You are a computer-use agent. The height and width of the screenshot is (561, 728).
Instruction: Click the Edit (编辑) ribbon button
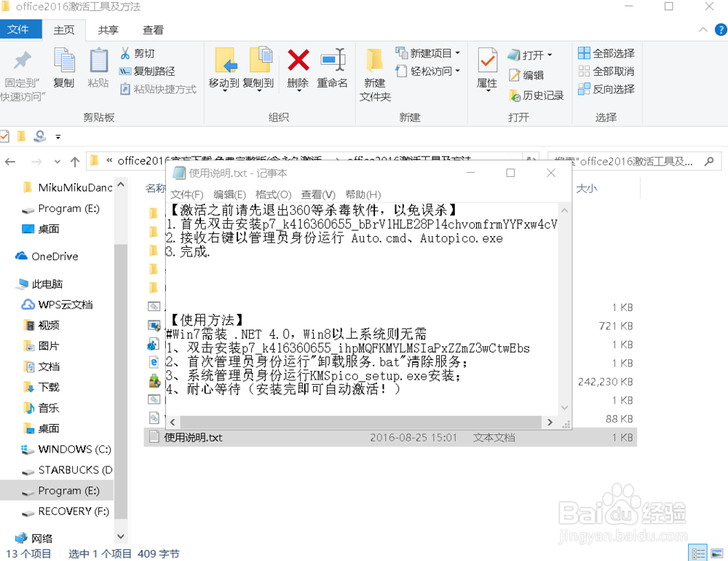point(526,75)
